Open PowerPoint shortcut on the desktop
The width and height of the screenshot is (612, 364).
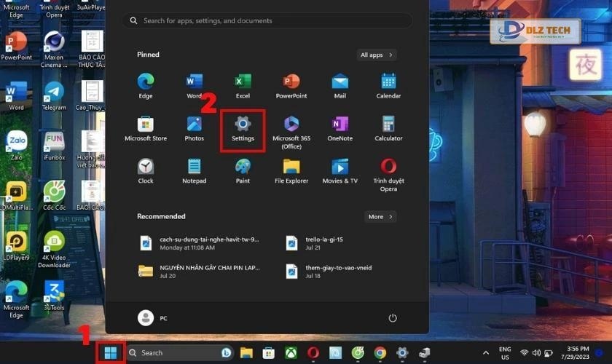pyautogui.click(x=16, y=46)
